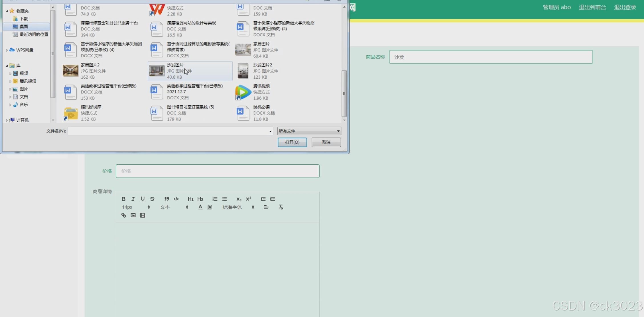The height and width of the screenshot is (317, 644).
Task: Click the superscript icon
Action: [249, 199]
